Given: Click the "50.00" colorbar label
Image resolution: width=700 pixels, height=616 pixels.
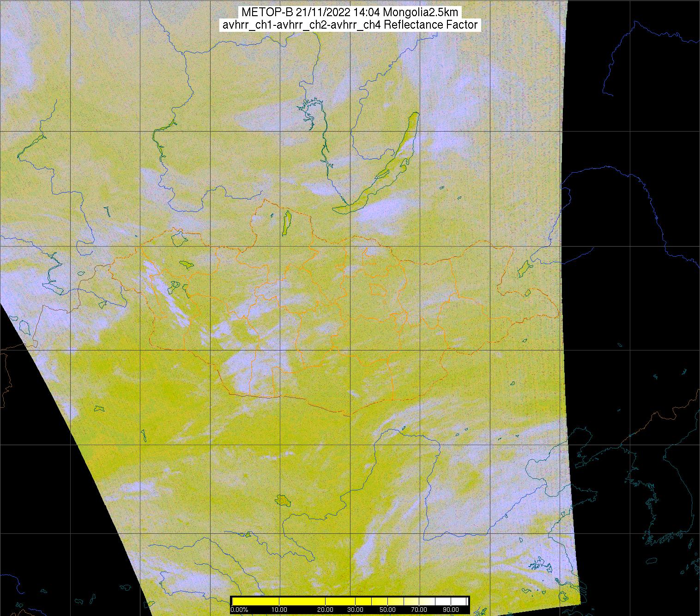Looking at the screenshot, I should [x=388, y=610].
